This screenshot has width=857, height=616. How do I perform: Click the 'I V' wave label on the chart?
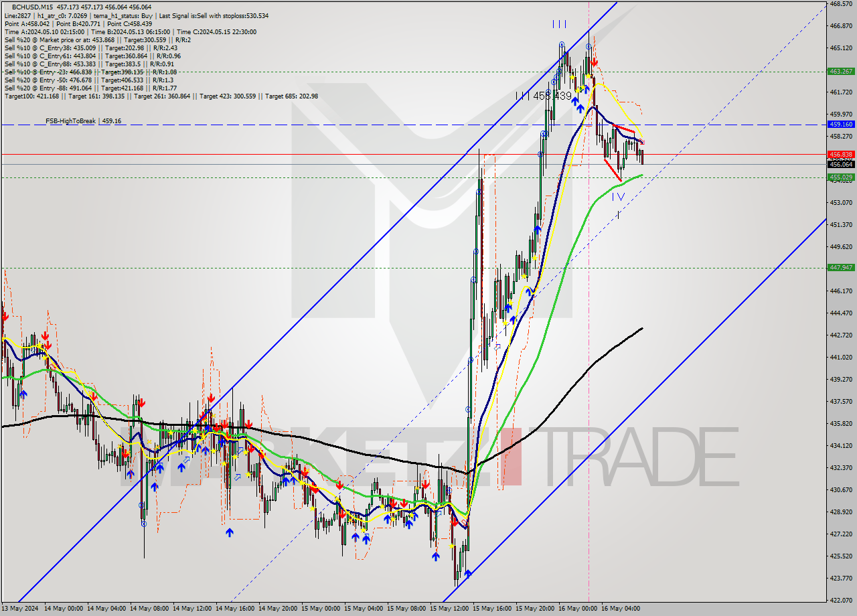click(618, 197)
